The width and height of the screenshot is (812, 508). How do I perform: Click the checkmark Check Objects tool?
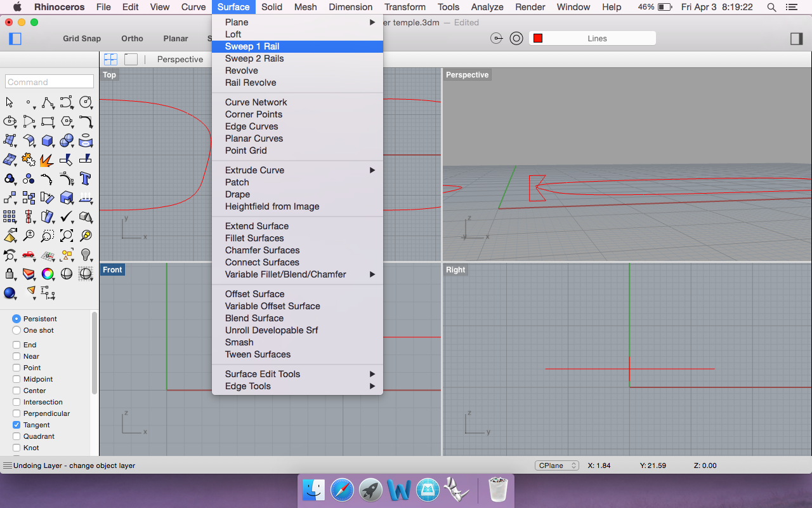coord(67,217)
